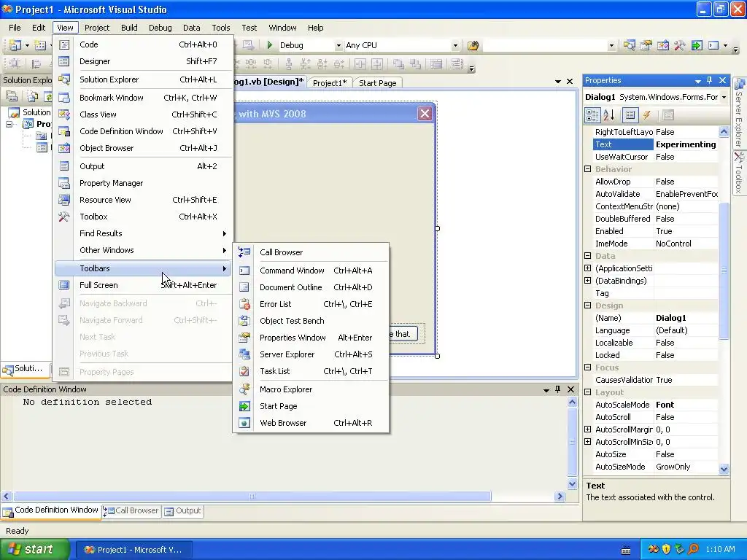This screenshot has height=560, width=747.
Task: Click Object Test Bench icon
Action: click(x=244, y=321)
